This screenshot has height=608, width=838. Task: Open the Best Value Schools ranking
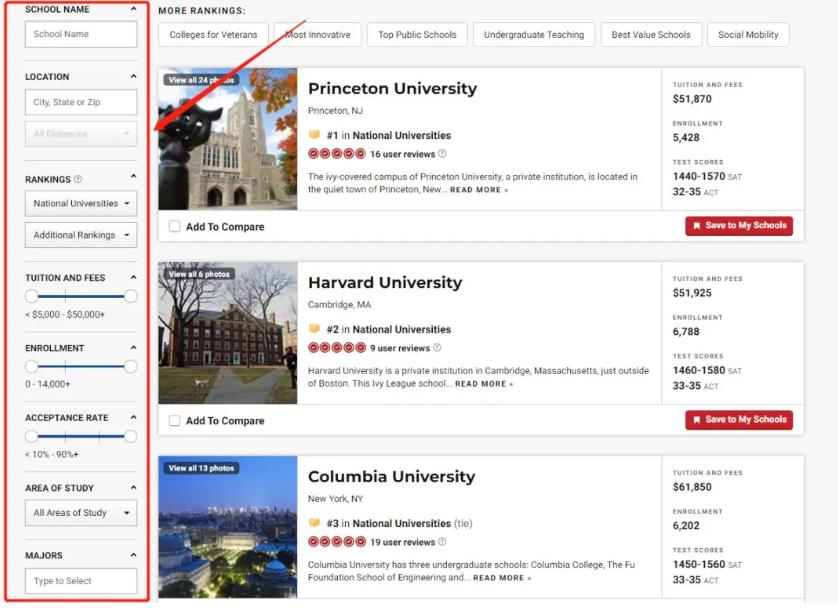click(x=651, y=35)
